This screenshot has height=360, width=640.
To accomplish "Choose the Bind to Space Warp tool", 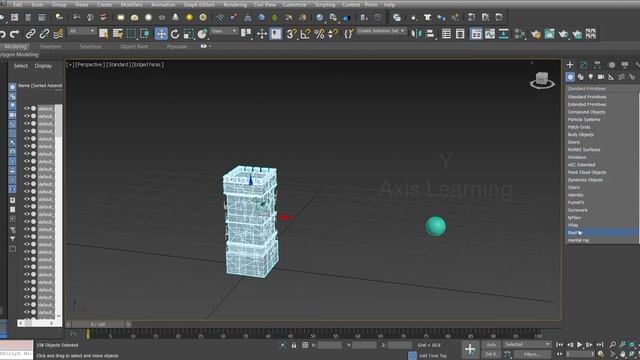I will 58,34.
